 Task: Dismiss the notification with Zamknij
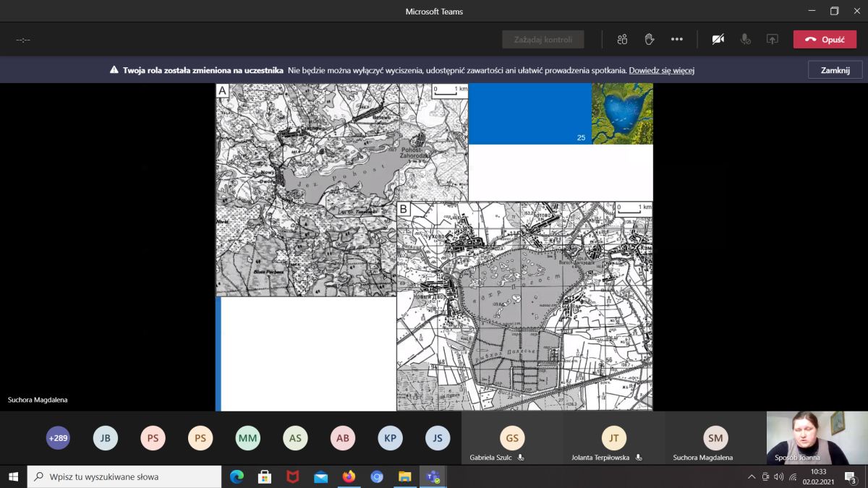835,70
